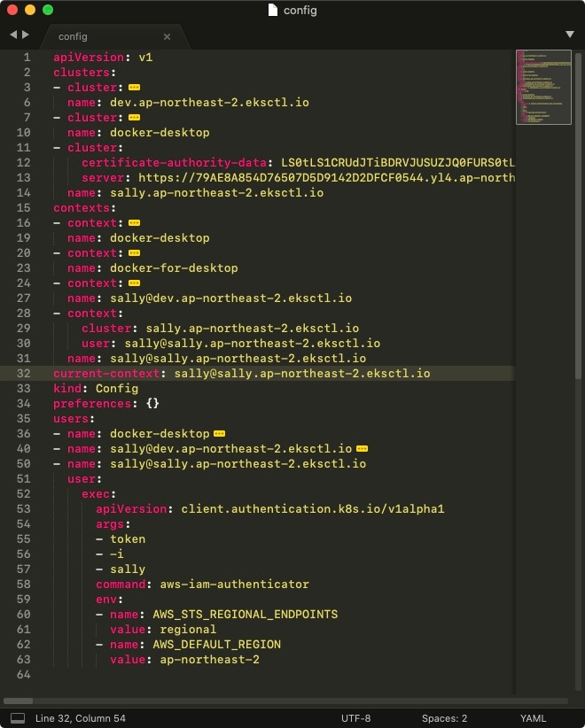Viewport: 585px width, 728px height.
Task: Click line number 32 in the gutter
Action: [x=23, y=374]
